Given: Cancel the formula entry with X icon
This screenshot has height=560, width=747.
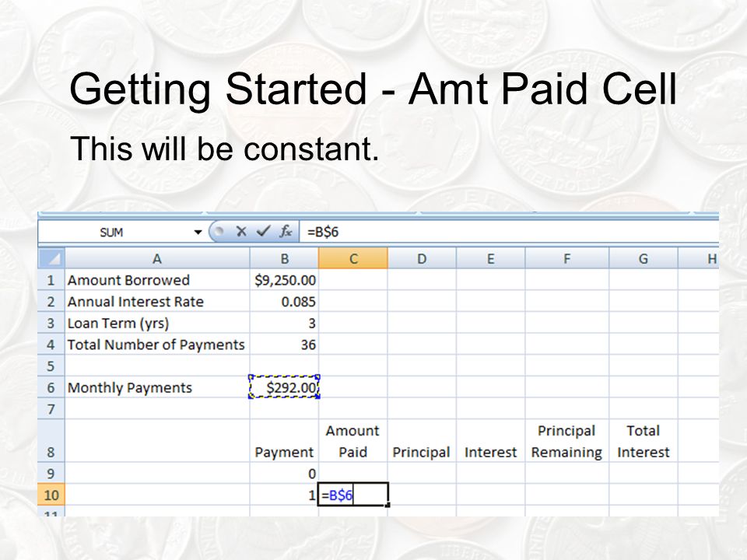Looking at the screenshot, I should tap(241, 232).
